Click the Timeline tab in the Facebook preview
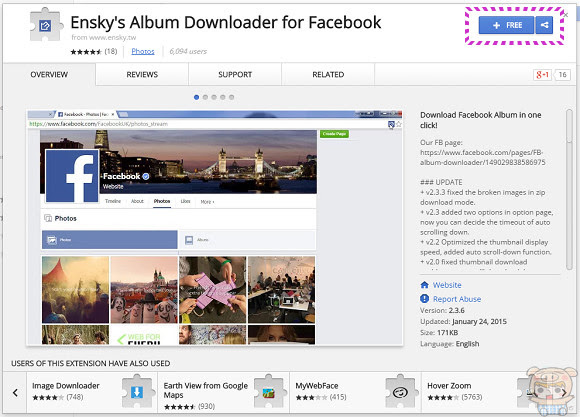The image size is (580, 417). pos(113,201)
